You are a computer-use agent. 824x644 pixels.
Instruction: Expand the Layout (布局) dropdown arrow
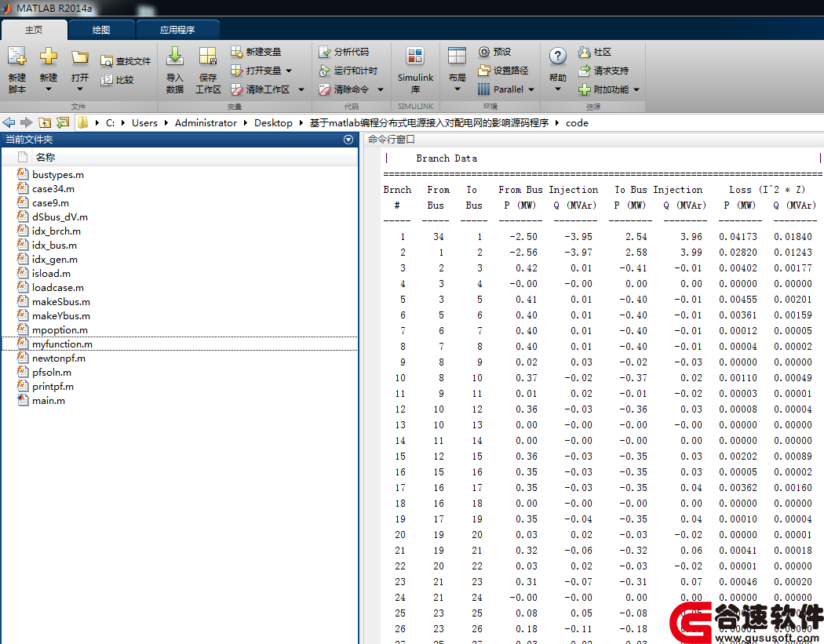click(457, 89)
